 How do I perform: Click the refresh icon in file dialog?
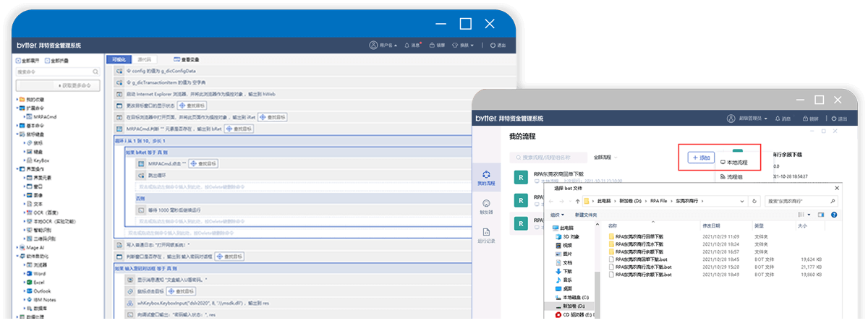coord(754,200)
